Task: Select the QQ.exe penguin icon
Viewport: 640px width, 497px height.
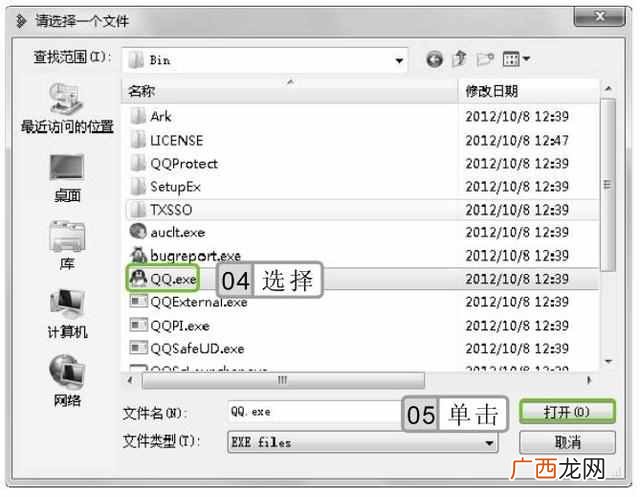Action: coord(138,278)
